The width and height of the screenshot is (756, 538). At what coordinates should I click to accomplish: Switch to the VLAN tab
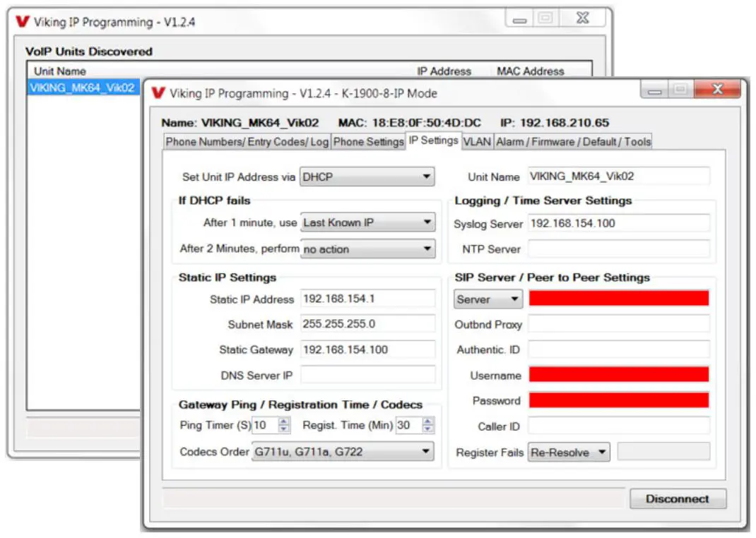coord(478,141)
